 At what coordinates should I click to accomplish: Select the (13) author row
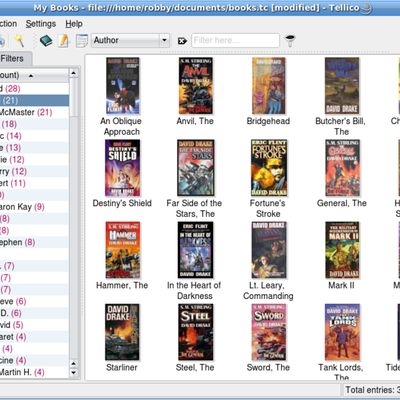(x=34, y=148)
